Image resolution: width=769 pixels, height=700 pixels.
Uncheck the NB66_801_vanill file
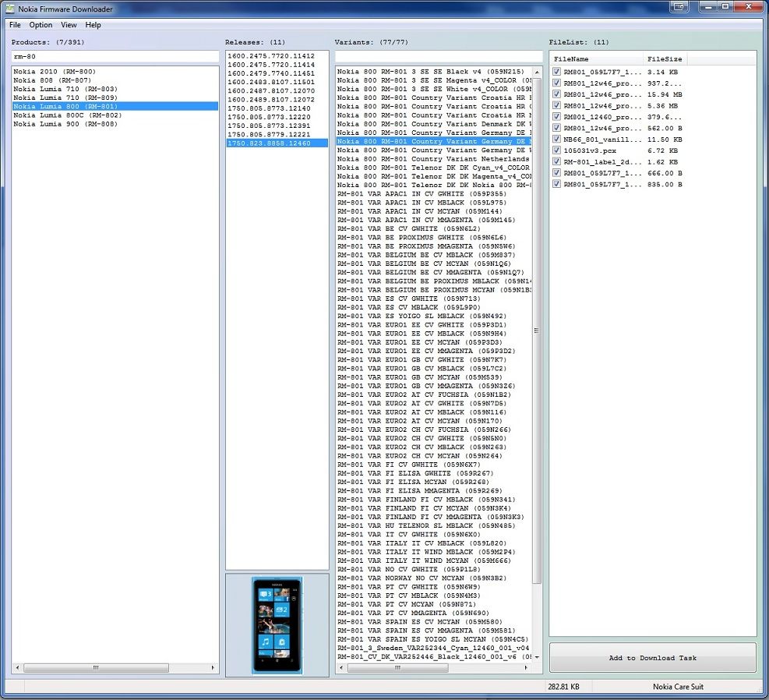556,140
